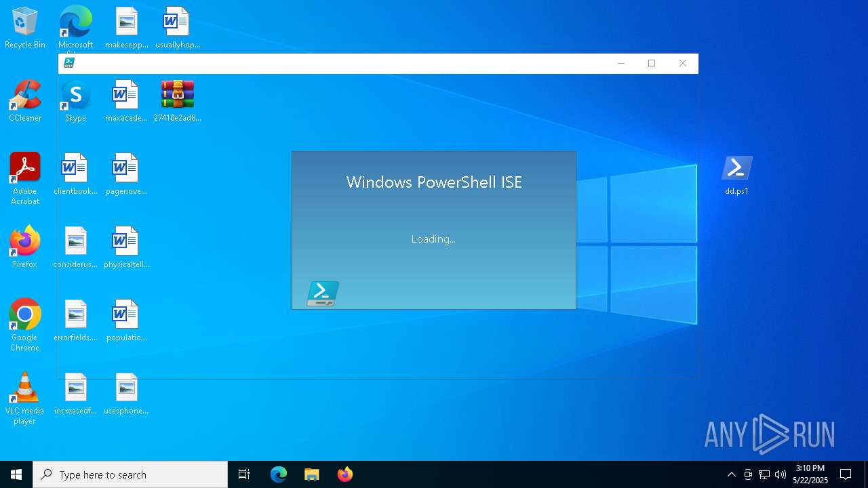Viewport: 868px width, 488px height.
Task: Click the 'Loading...' splash text
Action: pyautogui.click(x=433, y=239)
